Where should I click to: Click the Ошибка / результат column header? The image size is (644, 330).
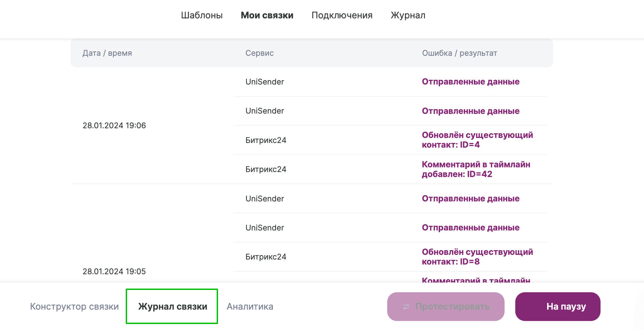point(459,53)
